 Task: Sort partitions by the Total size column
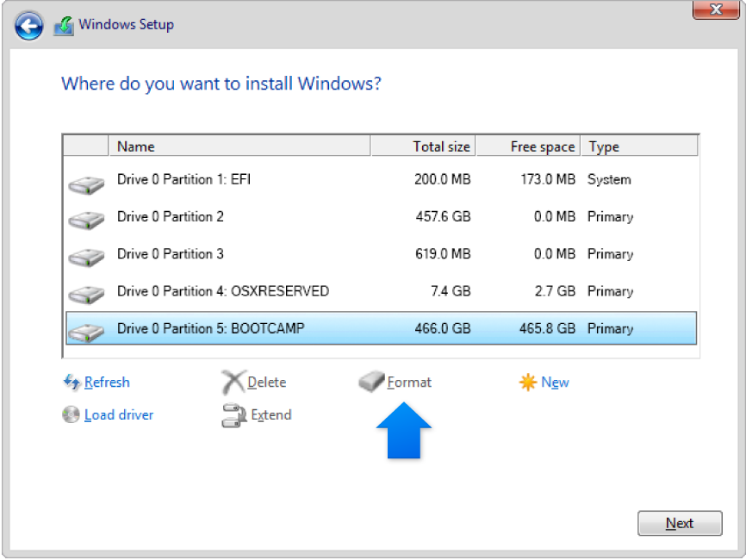[442, 146]
